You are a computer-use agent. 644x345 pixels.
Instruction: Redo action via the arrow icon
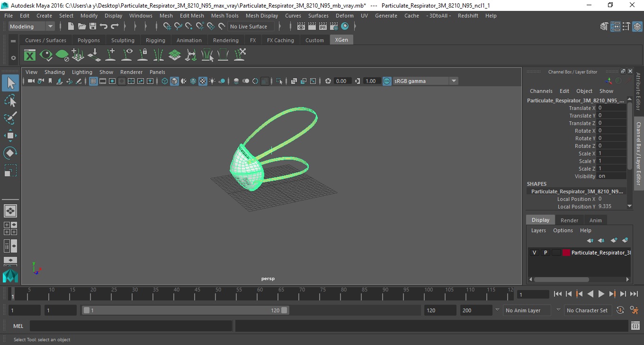pyautogui.click(x=115, y=27)
